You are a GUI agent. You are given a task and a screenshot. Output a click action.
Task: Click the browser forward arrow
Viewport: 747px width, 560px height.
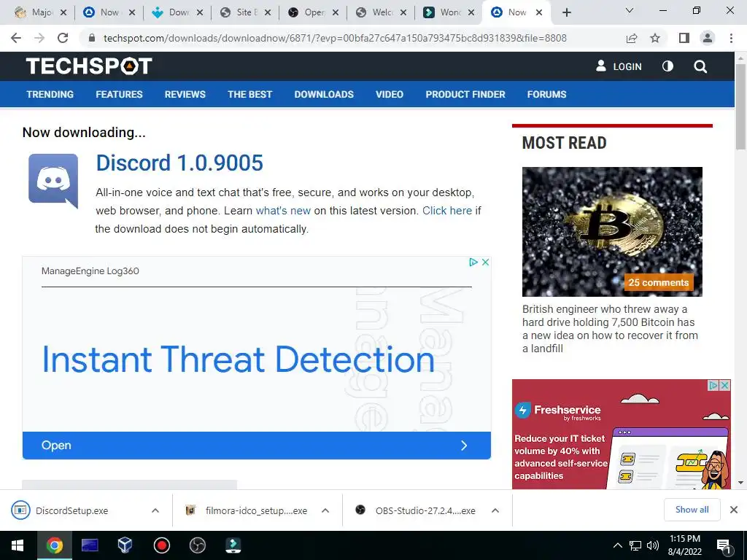pos(39,38)
